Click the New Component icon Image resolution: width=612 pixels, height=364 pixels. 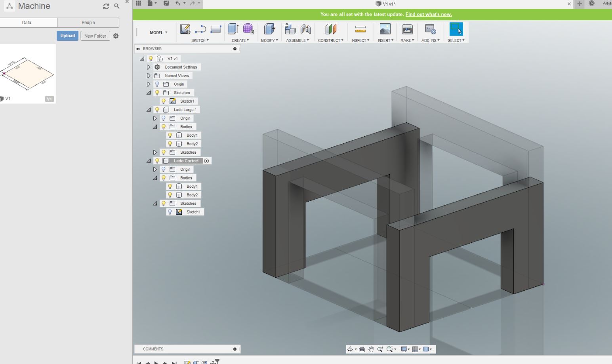click(x=290, y=29)
